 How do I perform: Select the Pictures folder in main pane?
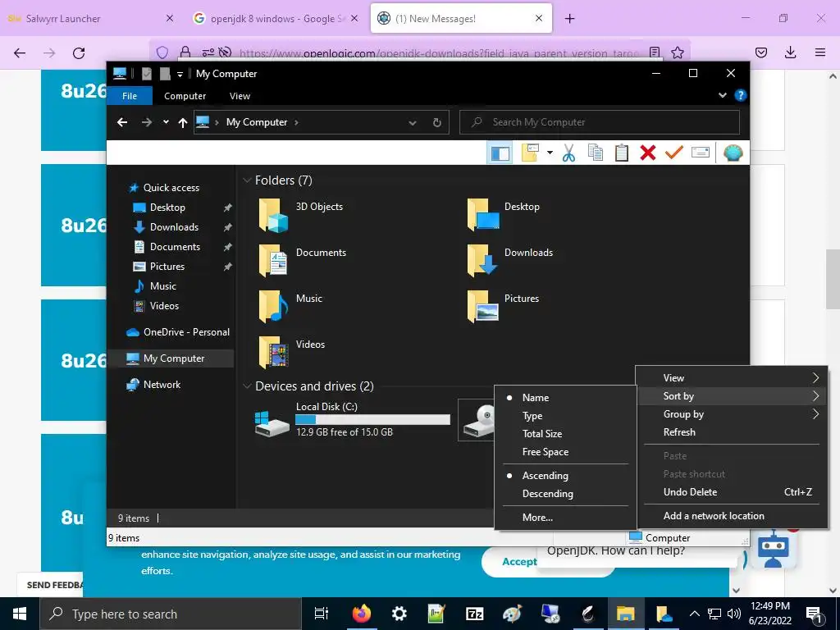pyautogui.click(x=503, y=307)
